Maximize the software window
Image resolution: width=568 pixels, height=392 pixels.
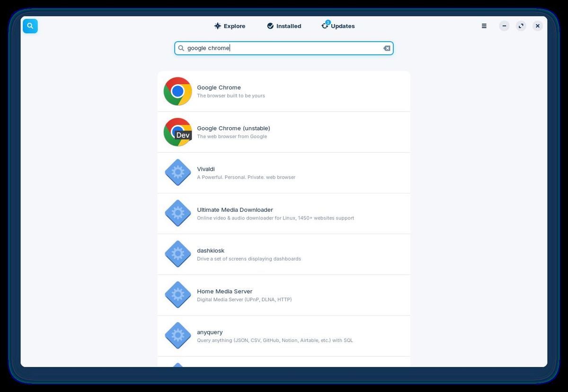(x=521, y=26)
